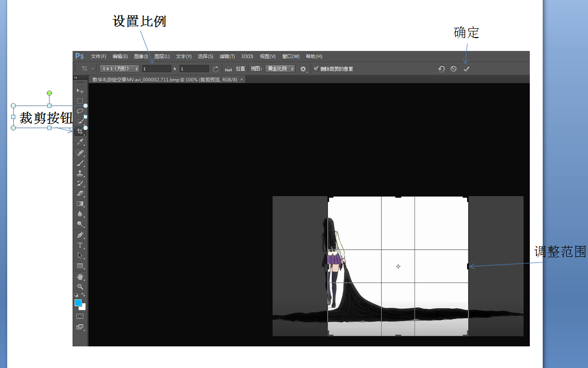Toggle the 删除裁剪的像素 checkbox
Image resolution: width=588 pixels, height=368 pixels.
coord(316,68)
